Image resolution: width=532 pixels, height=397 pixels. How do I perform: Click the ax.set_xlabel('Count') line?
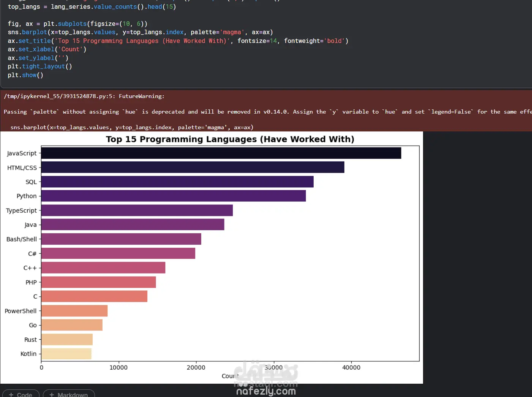(47, 49)
